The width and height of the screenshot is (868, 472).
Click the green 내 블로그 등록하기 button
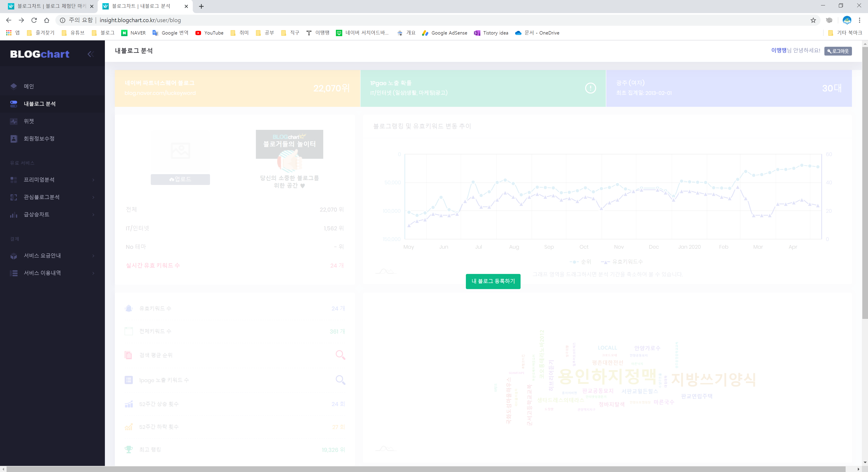(x=493, y=281)
